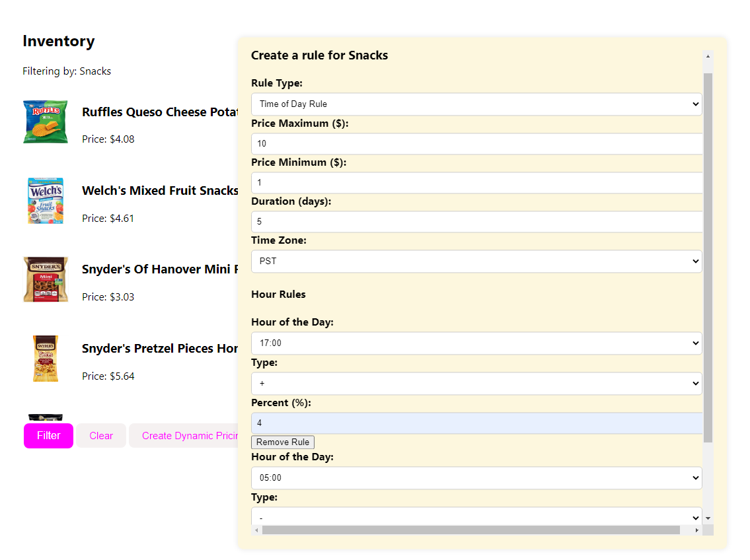The image size is (750, 560).
Task: Click the vertical scrollbar thumb in rule panel
Action: point(708,258)
